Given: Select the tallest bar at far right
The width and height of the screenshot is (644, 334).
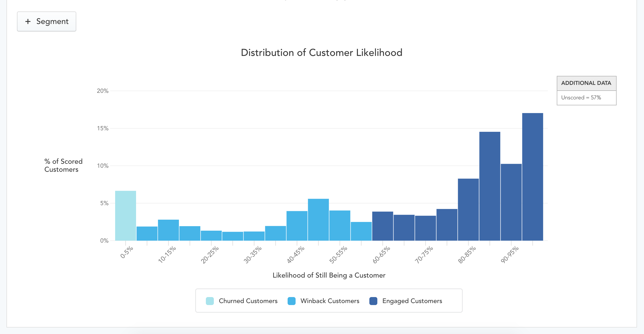Looking at the screenshot, I should pyautogui.click(x=533, y=177).
